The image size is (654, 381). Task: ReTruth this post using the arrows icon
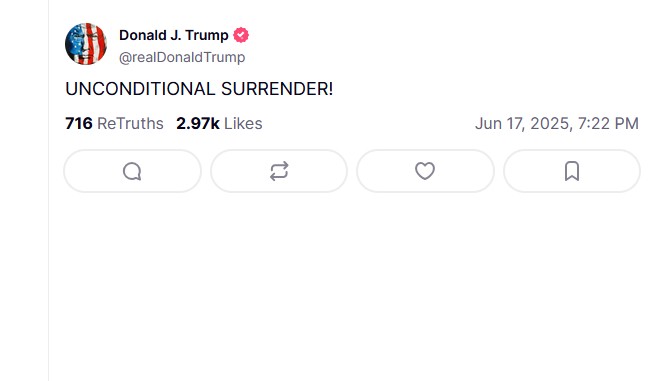click(x=279, y=171)
